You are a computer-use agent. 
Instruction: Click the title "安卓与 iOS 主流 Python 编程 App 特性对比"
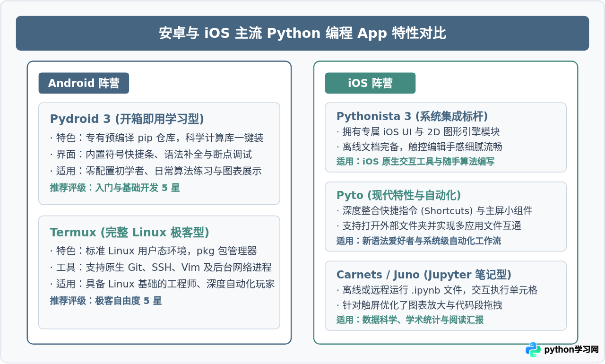[x=302, y=34]
